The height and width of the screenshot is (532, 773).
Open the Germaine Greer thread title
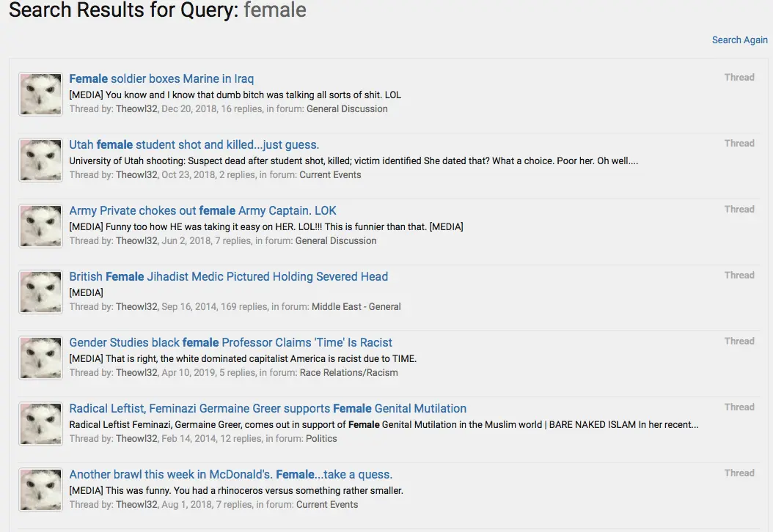(268, 409)
